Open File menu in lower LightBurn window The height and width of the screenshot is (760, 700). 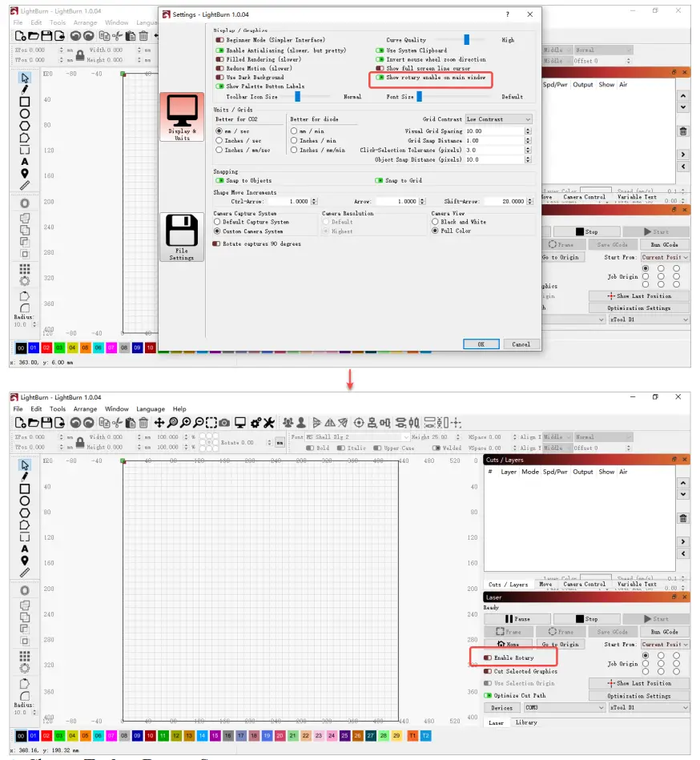pos(18,409)
